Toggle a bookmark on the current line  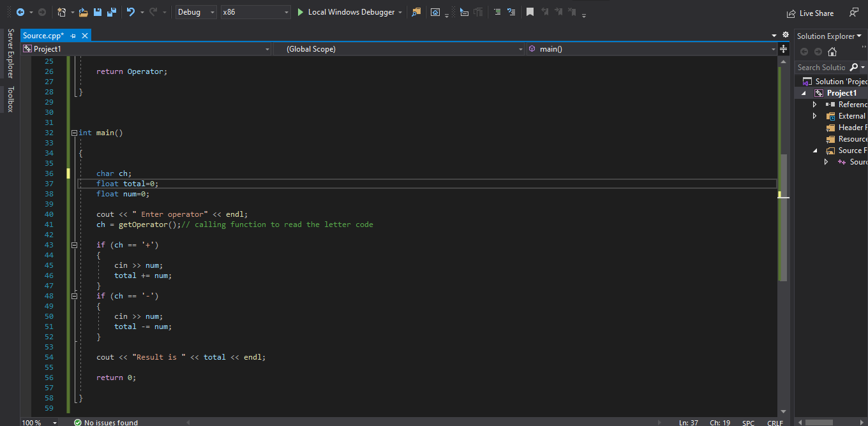point(530,12)
